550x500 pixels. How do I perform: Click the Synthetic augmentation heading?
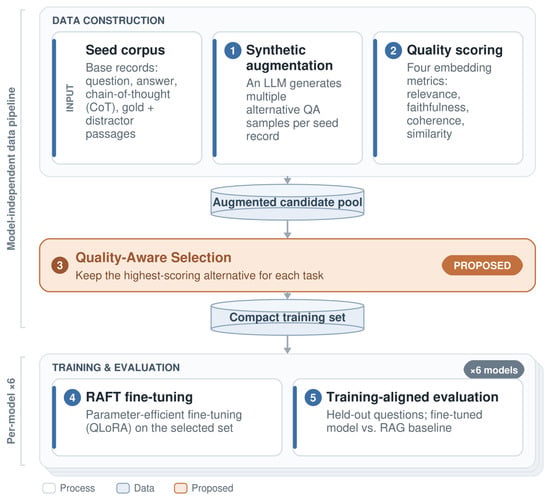click(289, 58)
